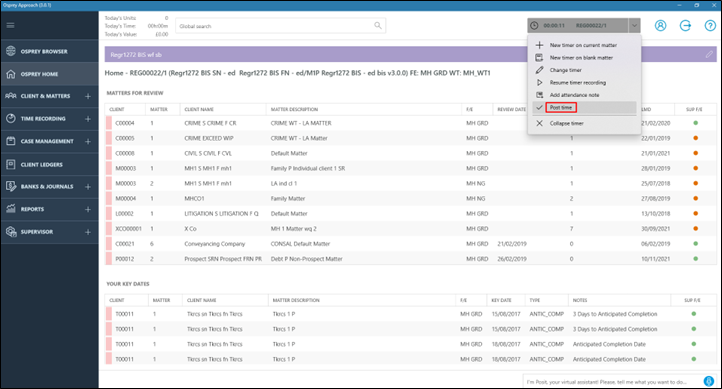Viewport: 722px width, 389px height.
Task: Select New timer on blank matter
Action: coord(581,58)
